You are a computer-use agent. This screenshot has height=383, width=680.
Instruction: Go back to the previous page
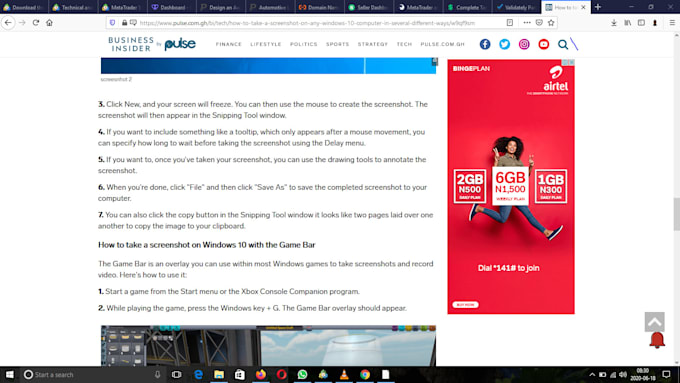click(8, 23)
